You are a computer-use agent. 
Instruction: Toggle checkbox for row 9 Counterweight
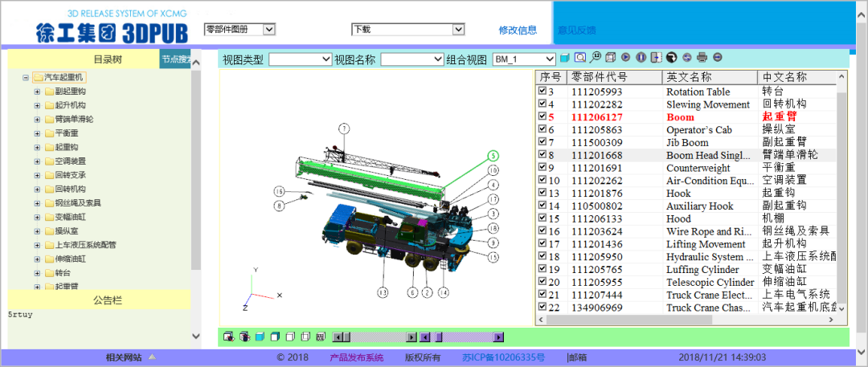[x=542, y=168]
